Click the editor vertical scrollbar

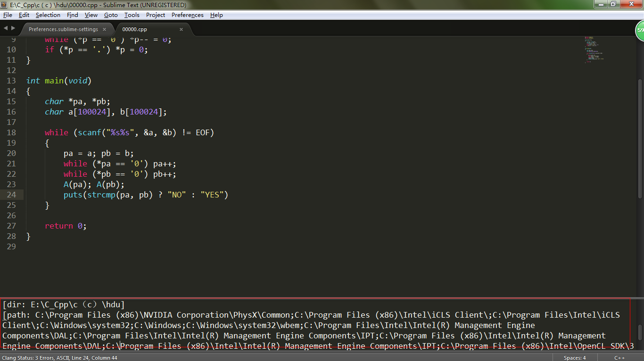point(640,139)
